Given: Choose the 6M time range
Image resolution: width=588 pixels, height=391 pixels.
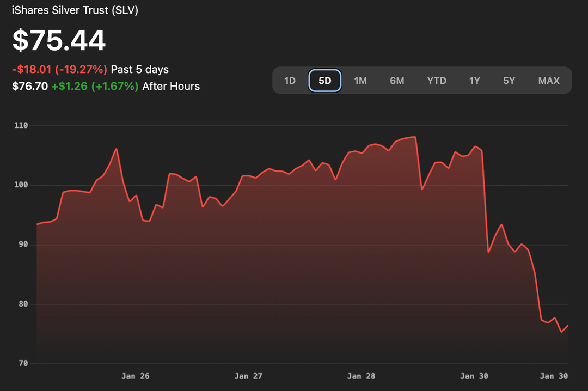Looking at the screenshot, I should (397, 81).
